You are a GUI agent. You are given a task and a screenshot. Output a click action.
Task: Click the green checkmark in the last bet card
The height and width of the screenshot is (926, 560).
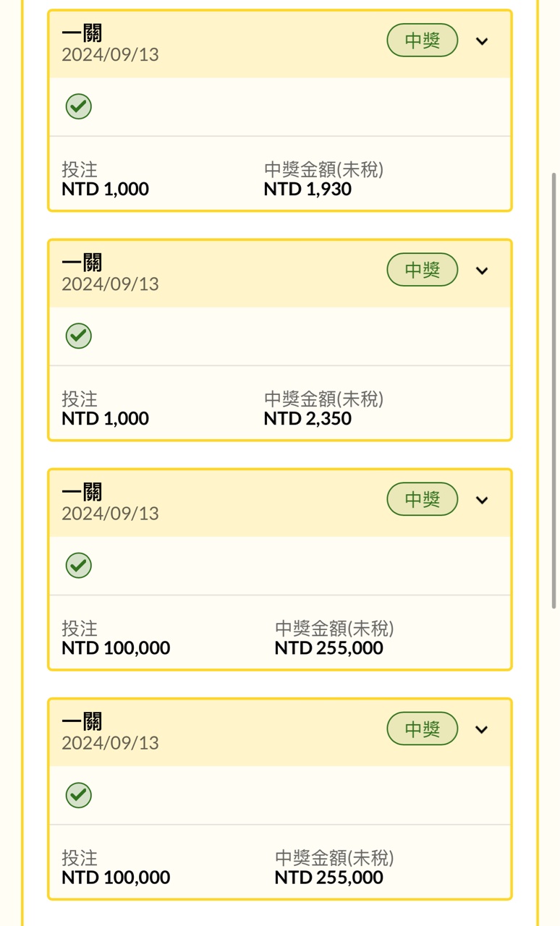tap(79, 795)
